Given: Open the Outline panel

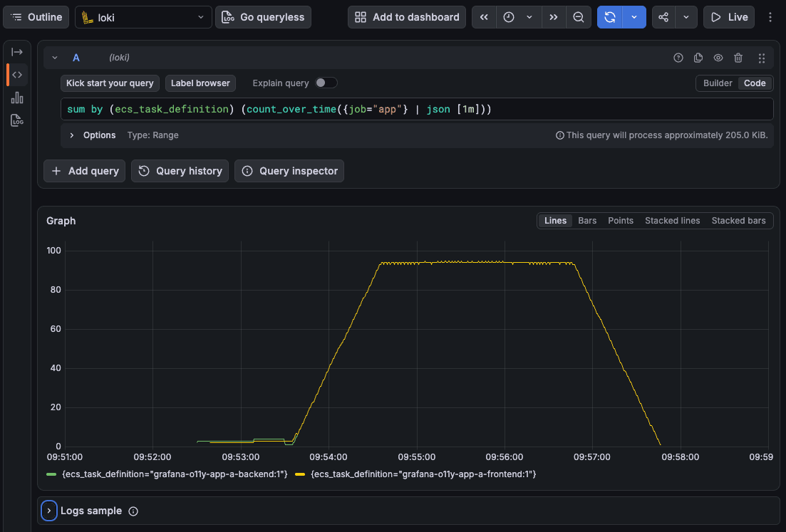Looking at the screenshot, I should [x=36, y=17].
